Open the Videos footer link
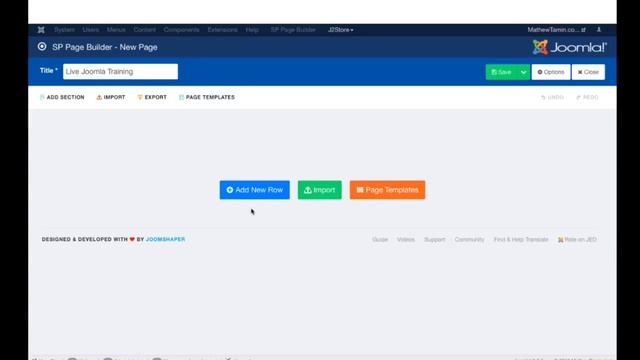This screenshot has width=640, height=360. pos(406,240)
